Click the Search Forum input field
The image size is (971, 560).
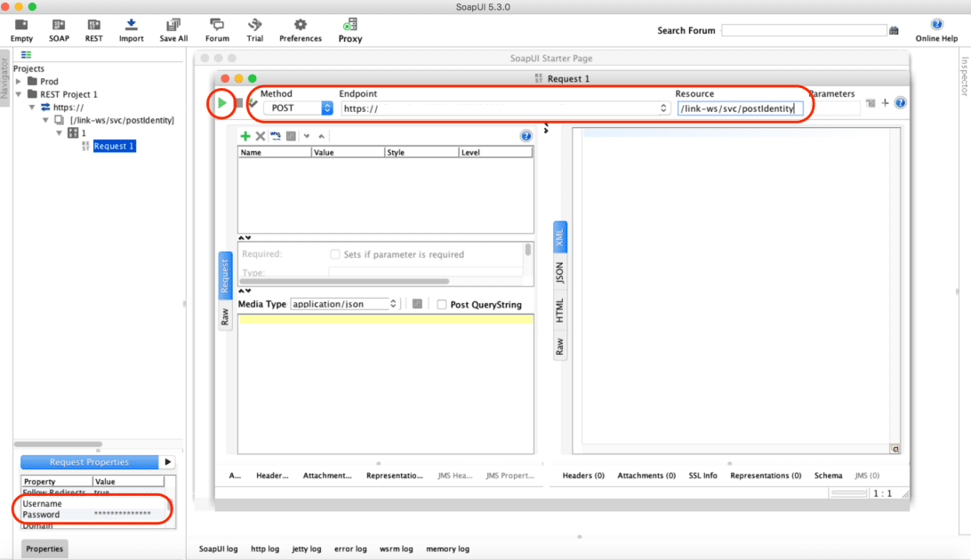tap(804, 30)
